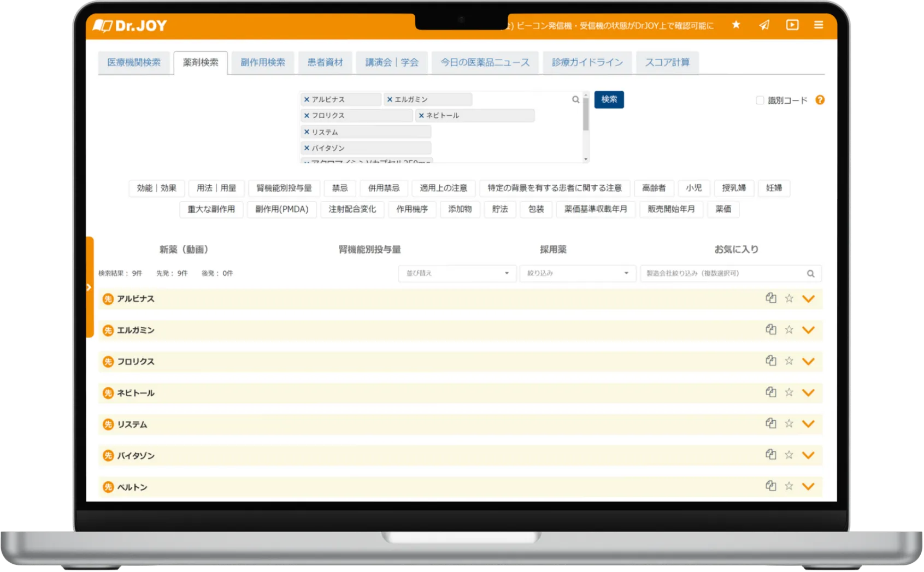Switch to the 診療ガイドライン tab
The width and height of the screenshot is (924, 572).
tap(587, 63)
